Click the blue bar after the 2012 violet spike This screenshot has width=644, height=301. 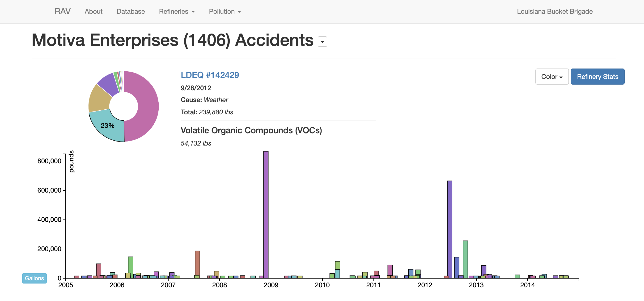(457, 268)
